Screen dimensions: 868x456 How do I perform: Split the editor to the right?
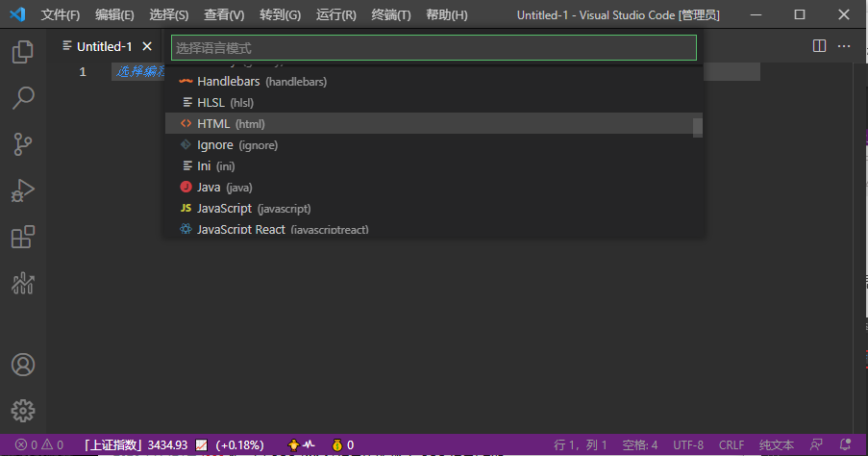pos(819,46)
